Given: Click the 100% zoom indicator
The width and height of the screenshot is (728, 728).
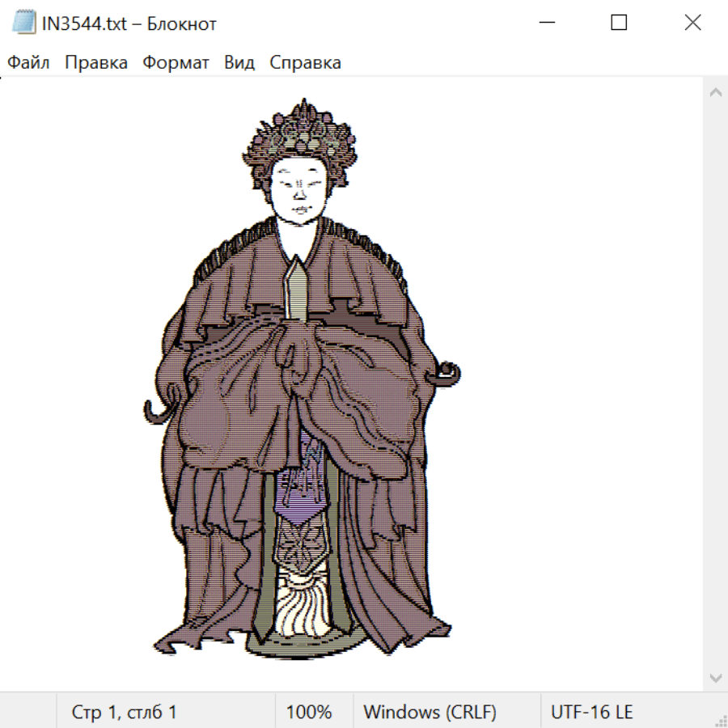Looking at the screenshot, I should 309,713.
